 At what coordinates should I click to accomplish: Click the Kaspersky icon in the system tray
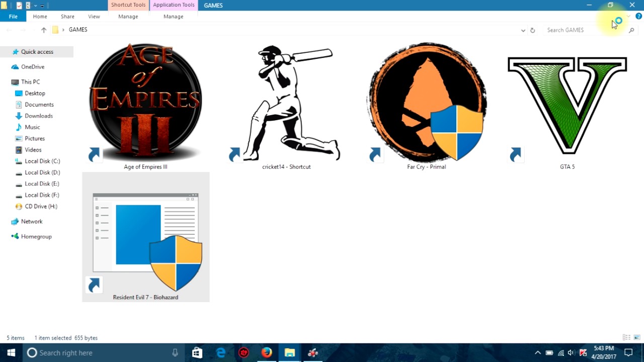[583, 353]
